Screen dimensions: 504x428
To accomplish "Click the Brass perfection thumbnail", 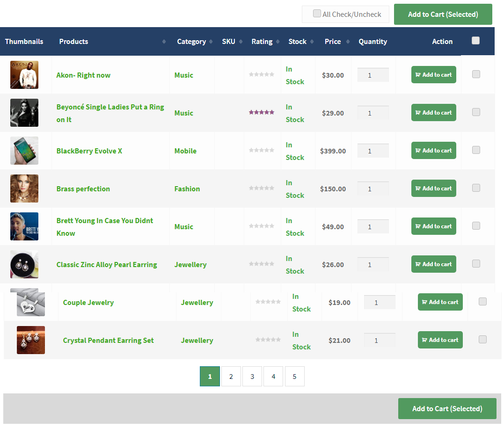I will point(24,189).
